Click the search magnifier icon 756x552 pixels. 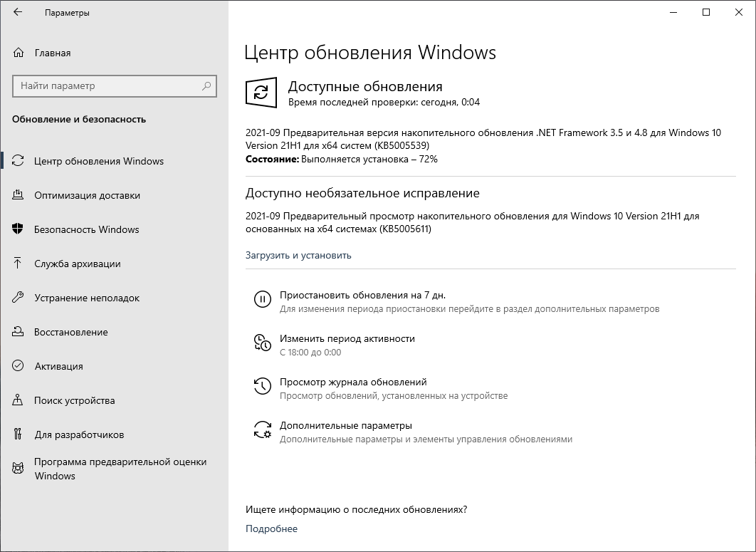(x=206, y=86)
